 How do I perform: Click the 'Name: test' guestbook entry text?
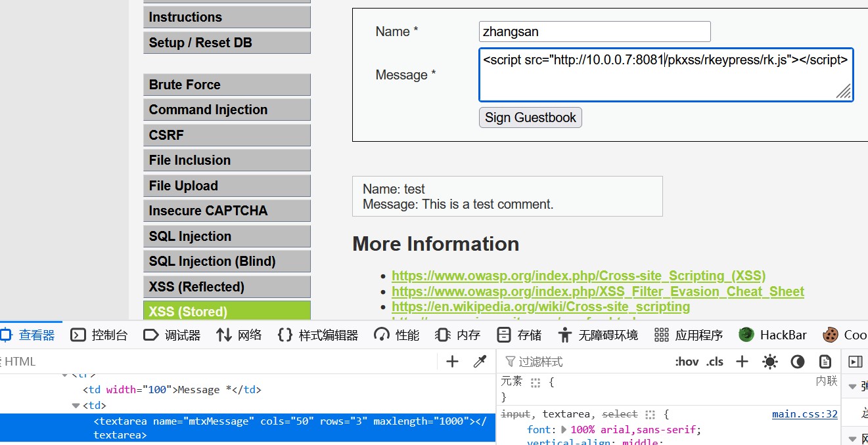point(394,189)
